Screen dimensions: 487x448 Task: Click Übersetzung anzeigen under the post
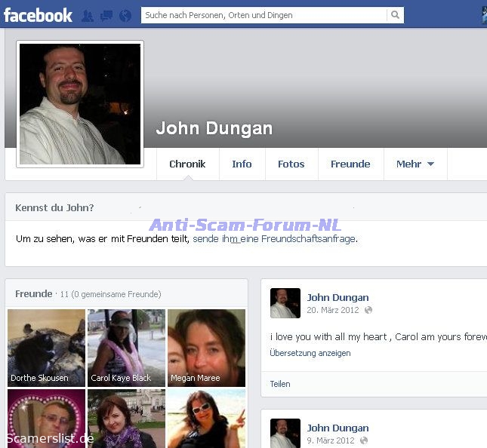coord(310,353)
